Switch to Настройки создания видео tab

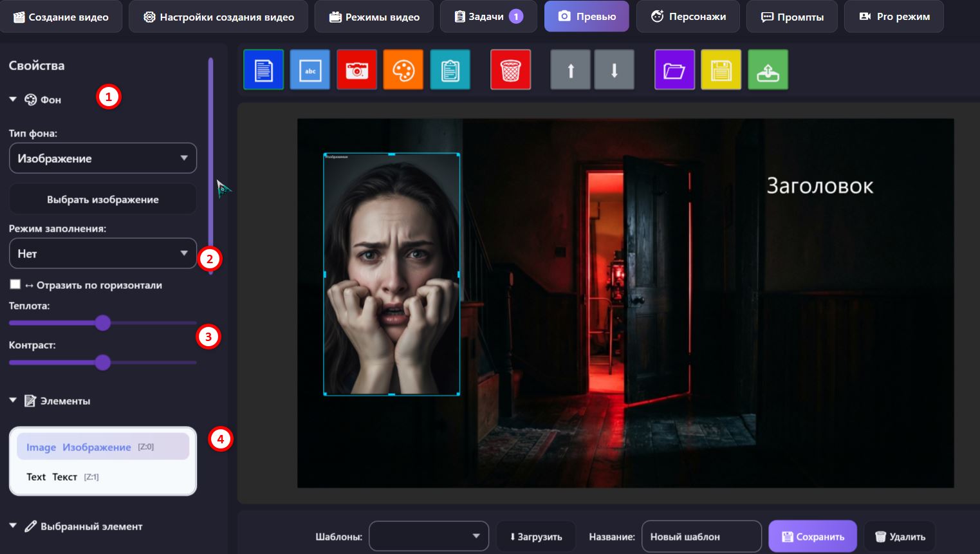point(218,17)
